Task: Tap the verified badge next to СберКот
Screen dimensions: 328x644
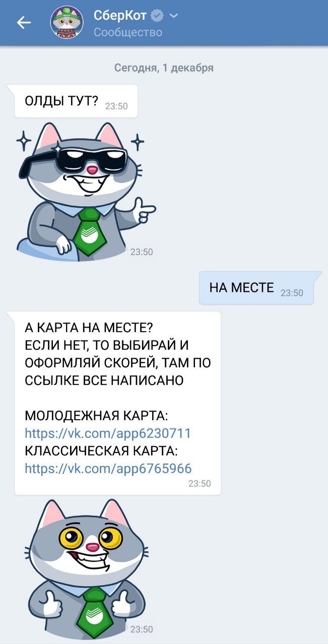Action: tap(157, 16)
